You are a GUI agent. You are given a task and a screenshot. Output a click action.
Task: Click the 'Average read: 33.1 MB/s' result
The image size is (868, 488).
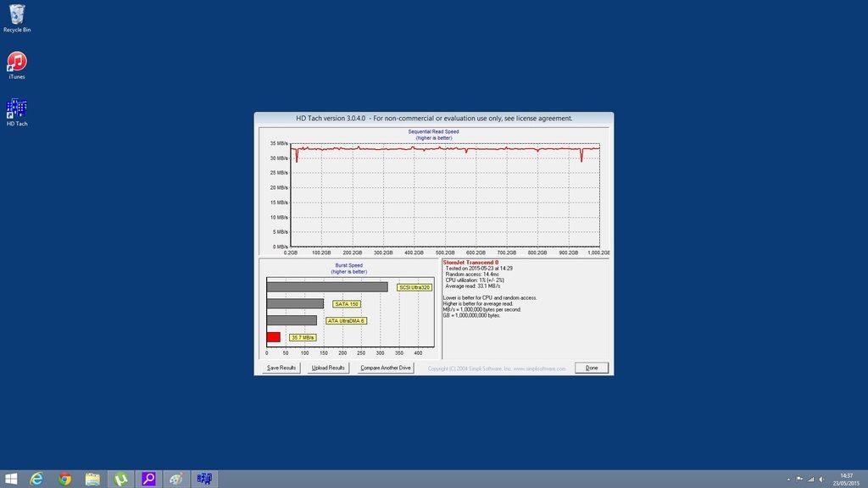[x=473, y=286]
